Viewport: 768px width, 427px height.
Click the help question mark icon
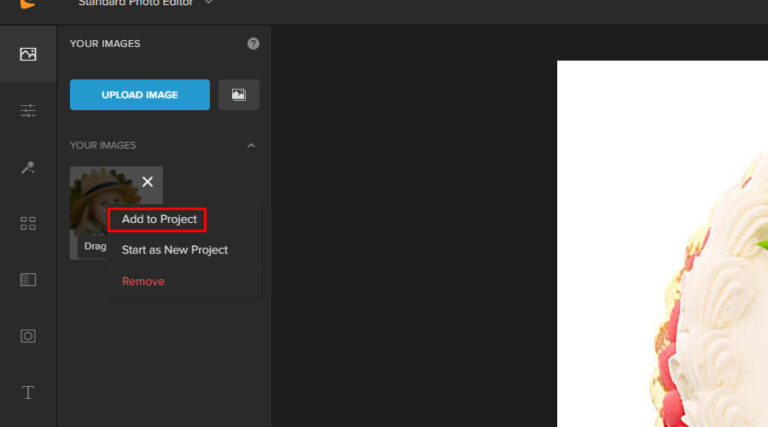253,44
